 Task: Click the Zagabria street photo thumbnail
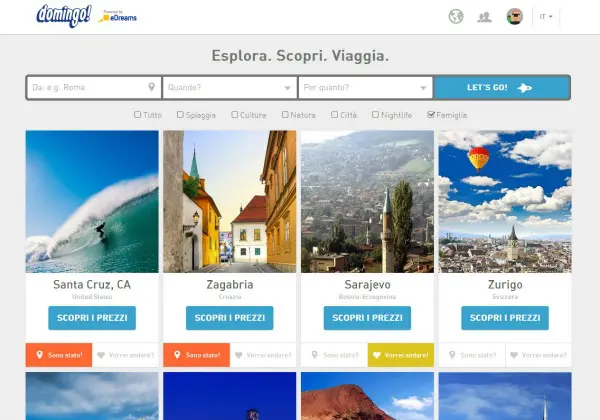pos(230,202)
